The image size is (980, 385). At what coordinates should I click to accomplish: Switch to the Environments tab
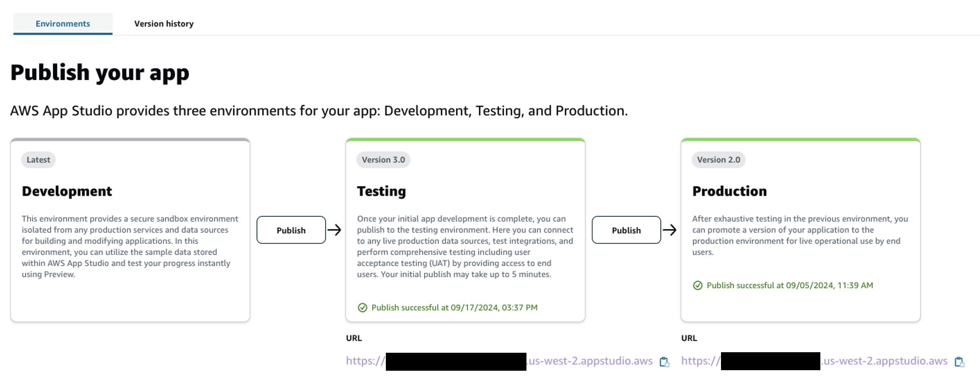(63, 24)
